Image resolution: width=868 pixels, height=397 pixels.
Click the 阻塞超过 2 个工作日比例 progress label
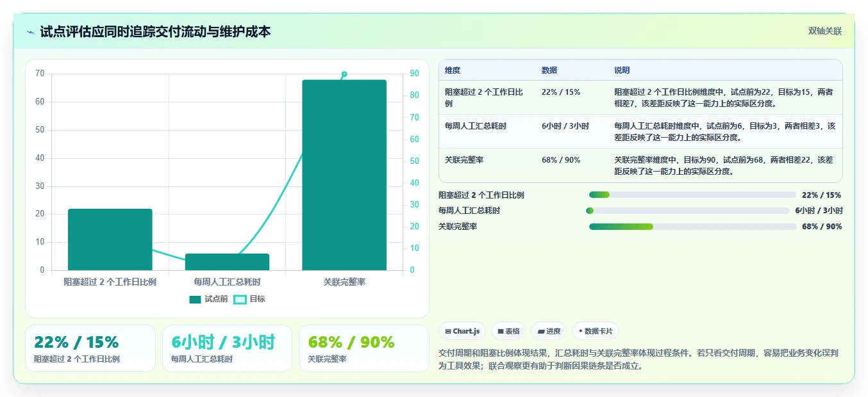pyautogui.click(x=481, y=195)
